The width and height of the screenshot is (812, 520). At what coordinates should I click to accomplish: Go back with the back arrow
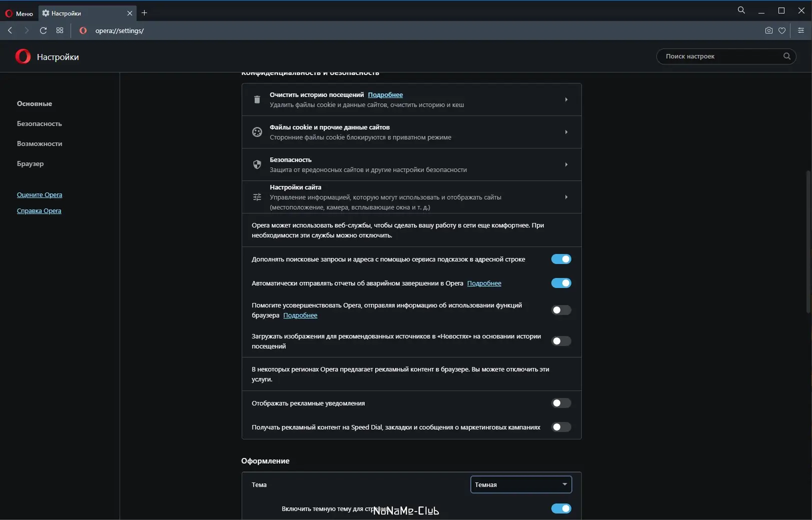click(11, 30)
